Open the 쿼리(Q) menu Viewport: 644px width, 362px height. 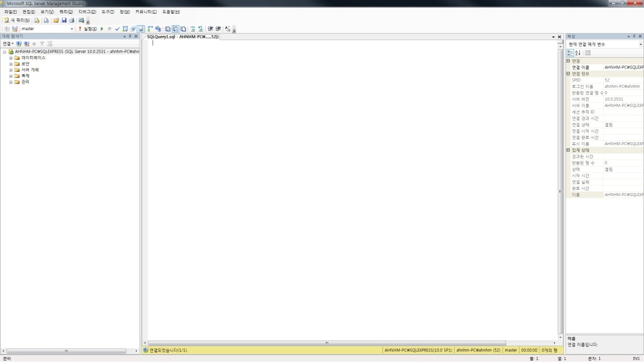click(65, 12)
